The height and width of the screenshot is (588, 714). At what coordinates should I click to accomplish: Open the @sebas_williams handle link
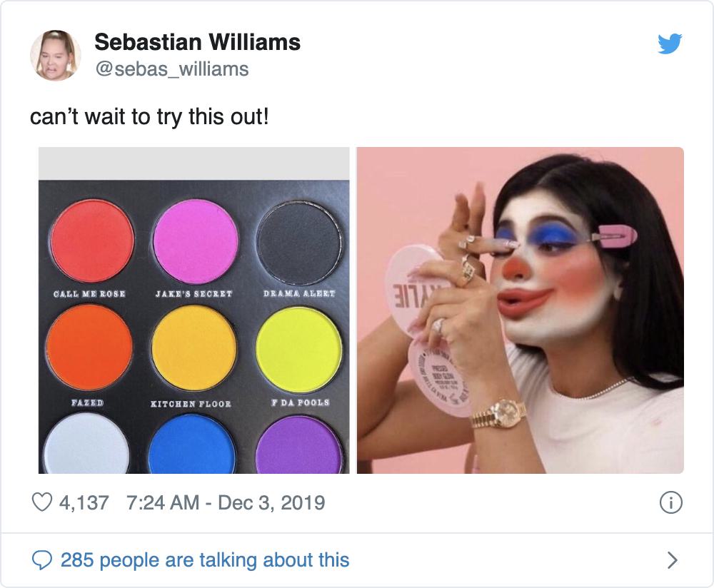pyautogui.click(x=171, y=69)
